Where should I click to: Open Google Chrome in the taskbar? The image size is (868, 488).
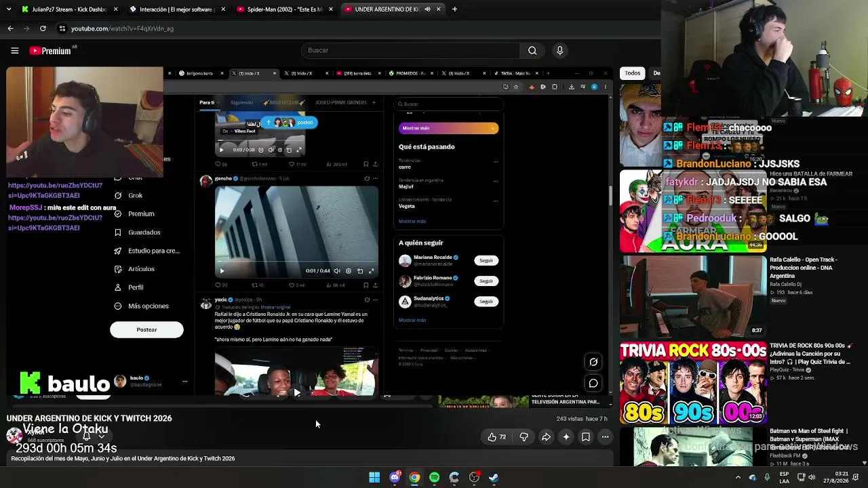pyautogui.click(x=414, y=477)
